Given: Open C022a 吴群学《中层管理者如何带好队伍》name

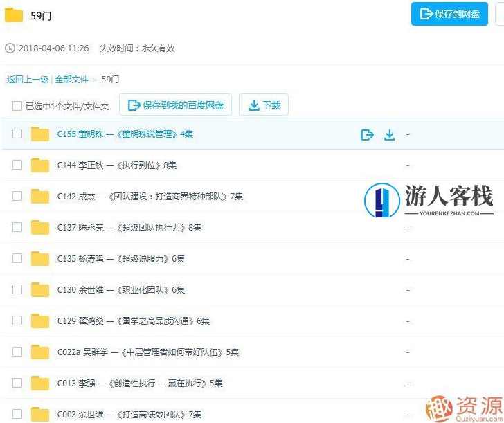Looking at the screenshot, I should click(148, 352).
